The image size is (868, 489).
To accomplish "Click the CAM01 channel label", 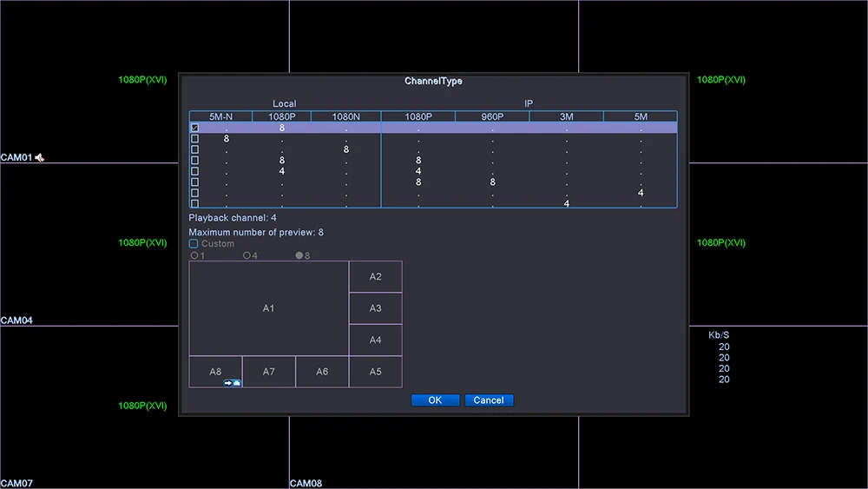I will [16, 158].
